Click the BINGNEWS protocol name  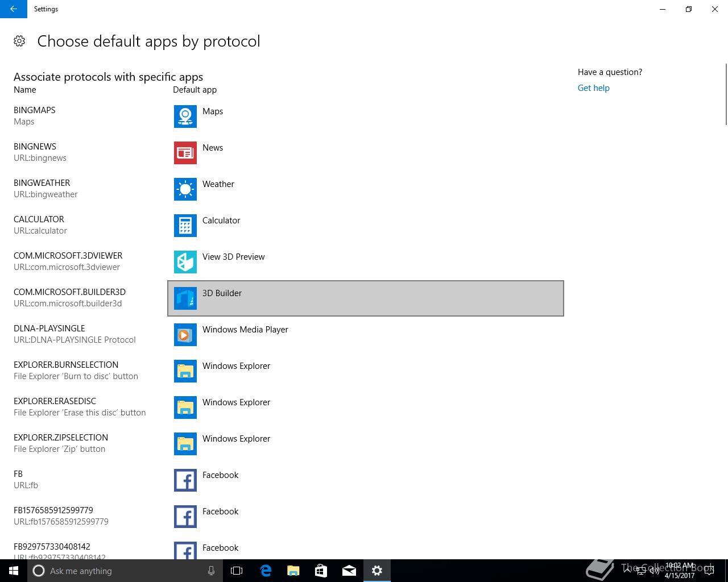(x=35, y=147)
